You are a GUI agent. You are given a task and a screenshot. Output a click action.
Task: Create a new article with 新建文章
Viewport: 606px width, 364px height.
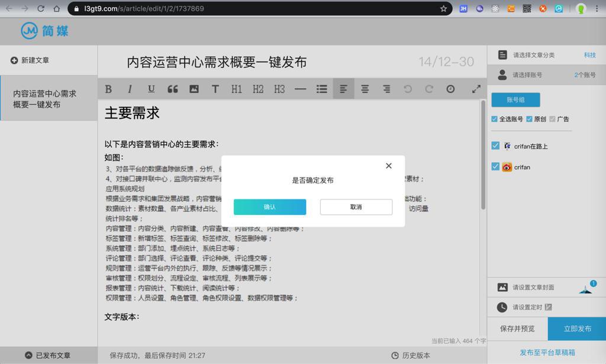coord(30,60)
